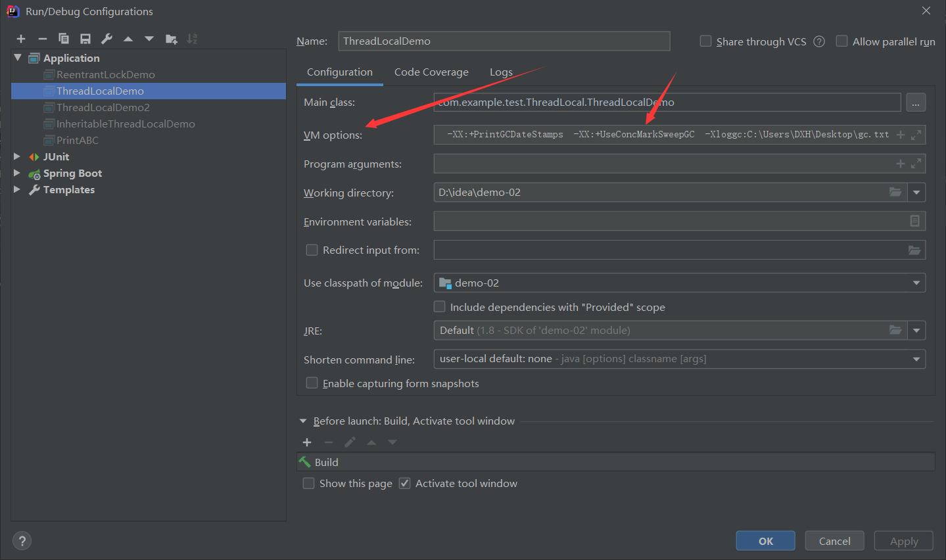The height and width of the screenshot is (560, 946).
Task: Remove the selected before launch task
Action: (x=329, y=442)
